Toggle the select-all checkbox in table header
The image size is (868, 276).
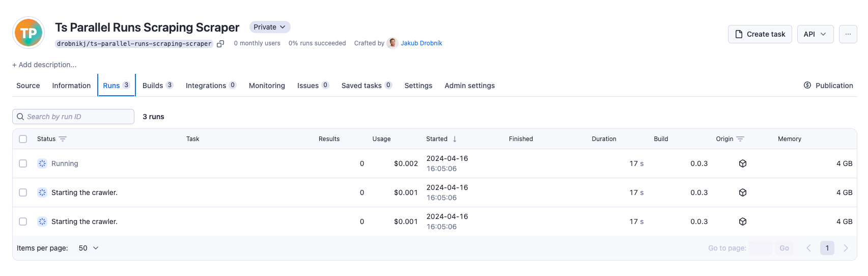pyautogui.click(x=23, y=139)
